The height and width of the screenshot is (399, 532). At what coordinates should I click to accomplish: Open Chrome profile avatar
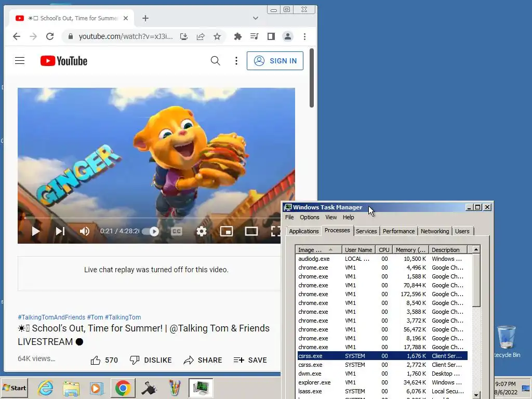[x=288, y=36]
